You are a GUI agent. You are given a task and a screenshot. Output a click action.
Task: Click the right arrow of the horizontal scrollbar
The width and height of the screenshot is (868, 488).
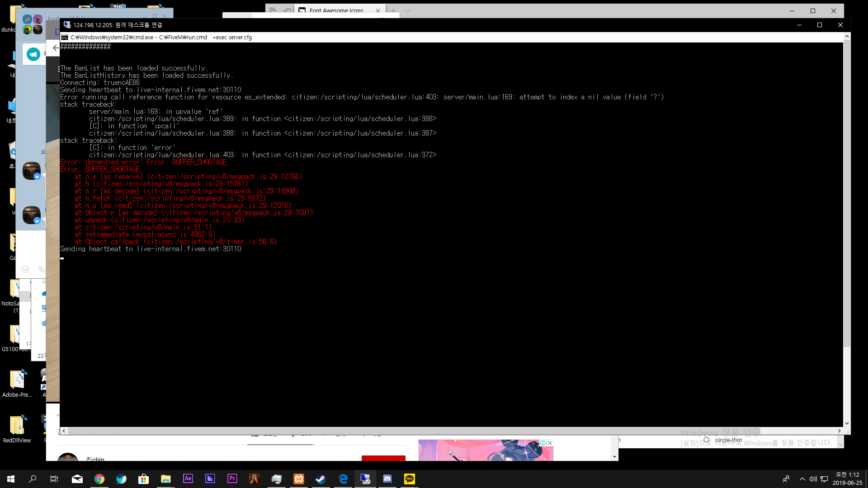tap(840, 431)
